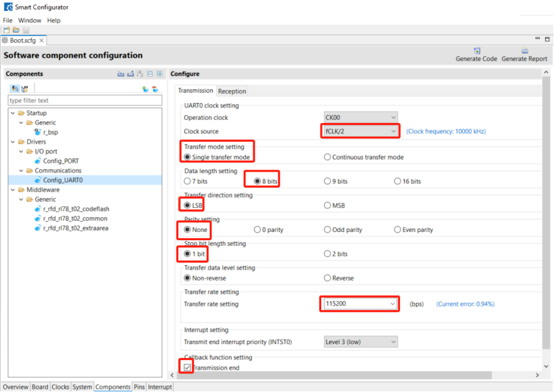The height and width of the screenshot is (392, 554).
Task: Collapse the Middleware tree node
Action: pos(13,190)
